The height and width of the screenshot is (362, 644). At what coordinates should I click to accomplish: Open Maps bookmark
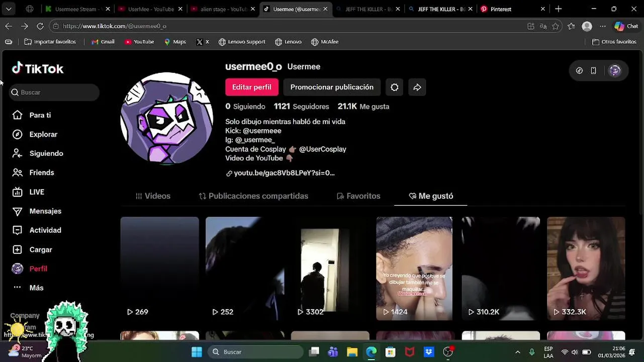click(175, 42)
